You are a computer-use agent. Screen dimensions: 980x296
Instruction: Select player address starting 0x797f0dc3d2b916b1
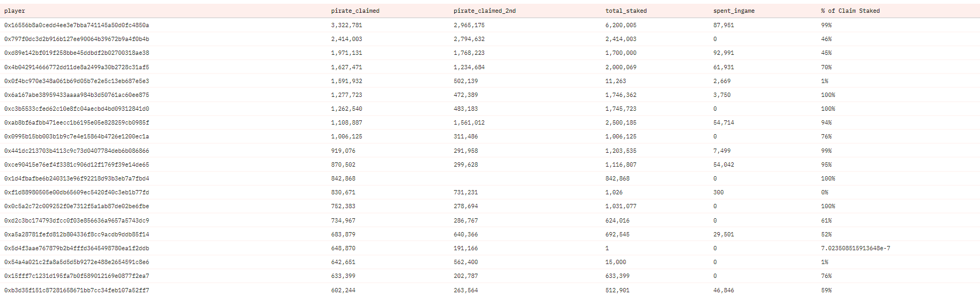pos(77,39)
